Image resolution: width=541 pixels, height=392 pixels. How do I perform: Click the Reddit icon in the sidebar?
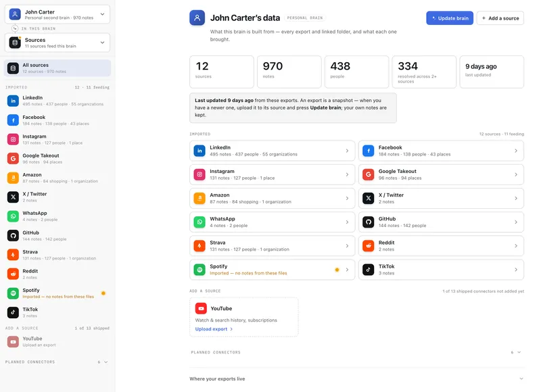pyautogui.click(x=13, y=274)
